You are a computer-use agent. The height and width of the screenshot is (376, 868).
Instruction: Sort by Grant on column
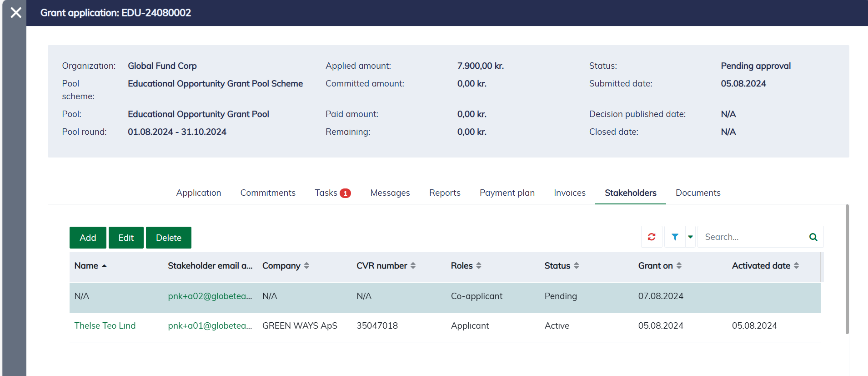(679, 266)
